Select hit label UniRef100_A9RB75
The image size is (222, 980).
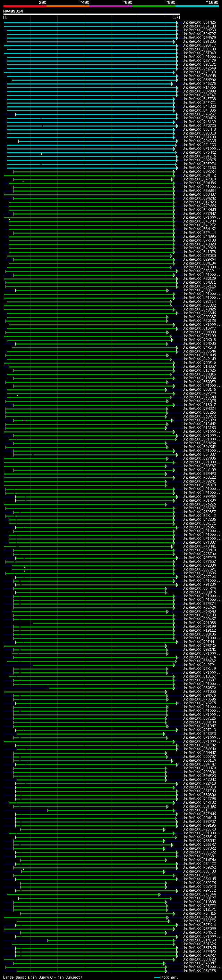[199, 160]
